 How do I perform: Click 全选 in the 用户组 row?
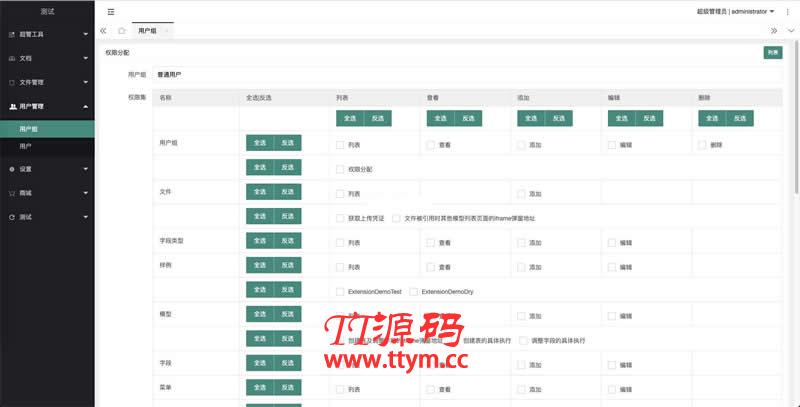[260, 143]
